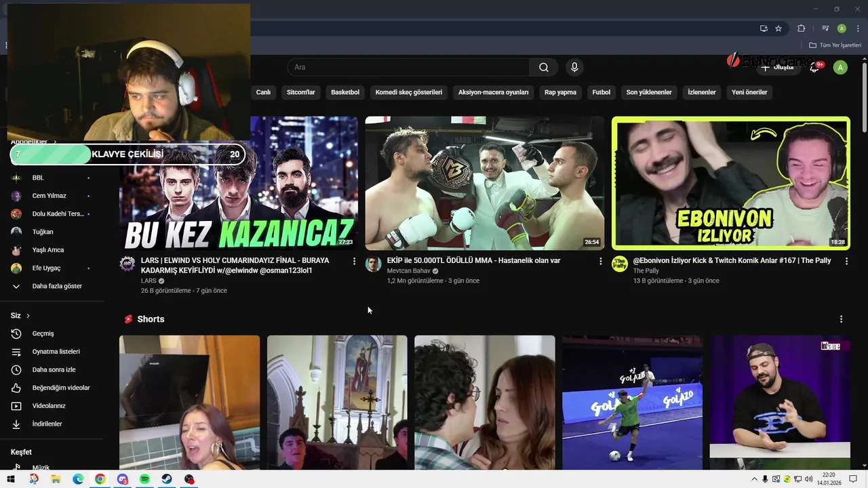The height and width of the screenshot is (488, 868).
Task: Open the futsal GOLAZO short
Action: click(632, 403)
